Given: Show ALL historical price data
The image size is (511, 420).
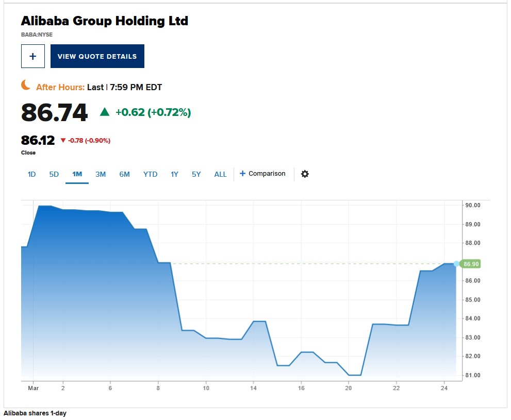Looking at the screenshot, I should [x=220, y=174].
